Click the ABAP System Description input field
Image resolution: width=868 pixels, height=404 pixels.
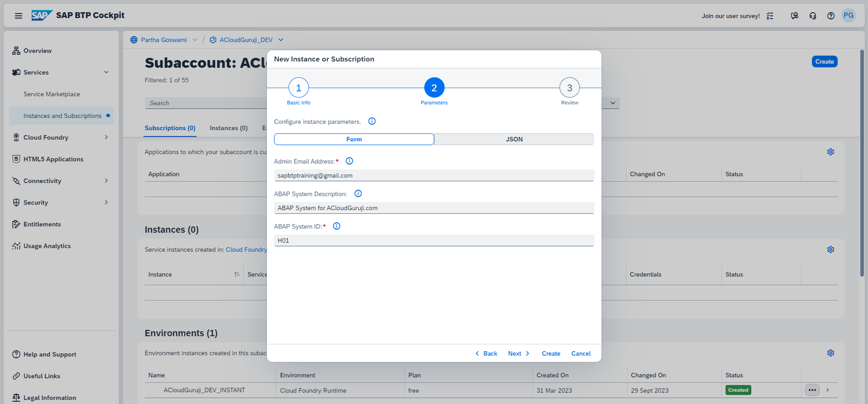434,208
